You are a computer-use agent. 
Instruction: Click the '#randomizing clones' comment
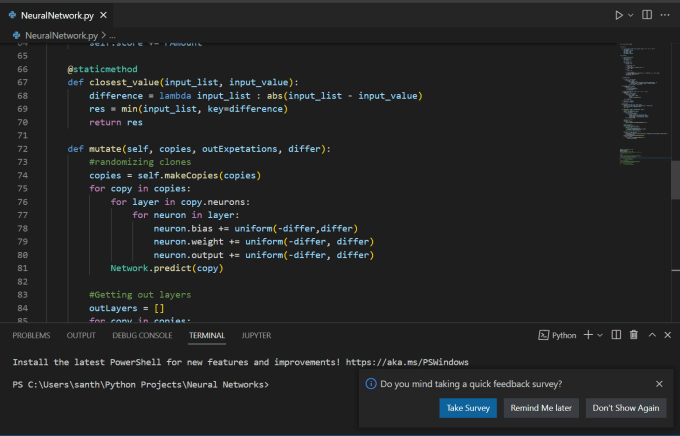140,162
